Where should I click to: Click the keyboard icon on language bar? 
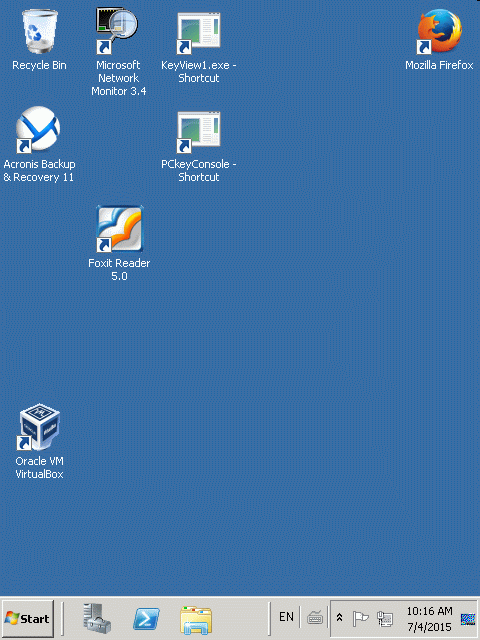[315, 618]
